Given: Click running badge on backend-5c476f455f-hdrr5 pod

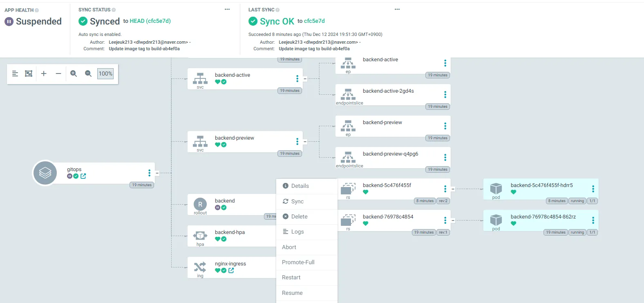Looking at the screenshot, I should point(577,201).
